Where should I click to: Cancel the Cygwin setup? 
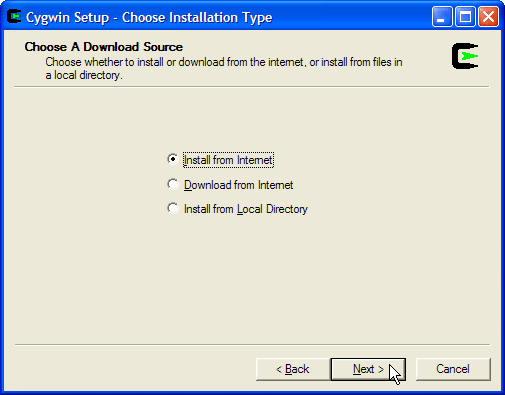pyautogui.click(x=453, y=369)
